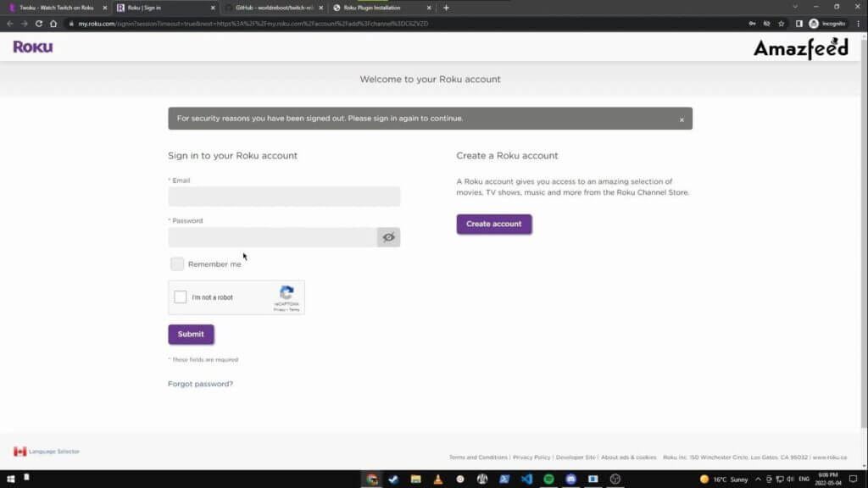Open Steam from the taskbar
Screen dimensions: 868x488
tap(393, 480)
